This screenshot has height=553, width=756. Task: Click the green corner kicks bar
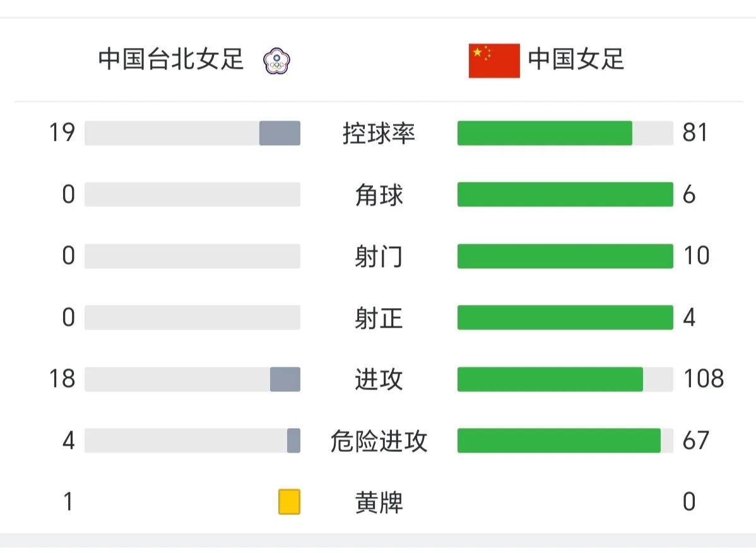[x=565, y=194]
